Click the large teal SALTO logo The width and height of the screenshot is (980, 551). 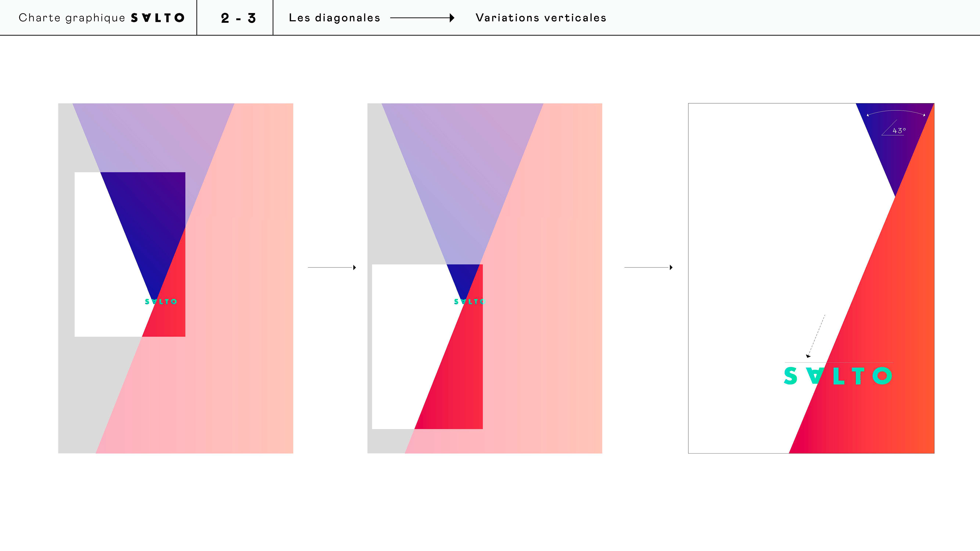[x=838, y=376]
